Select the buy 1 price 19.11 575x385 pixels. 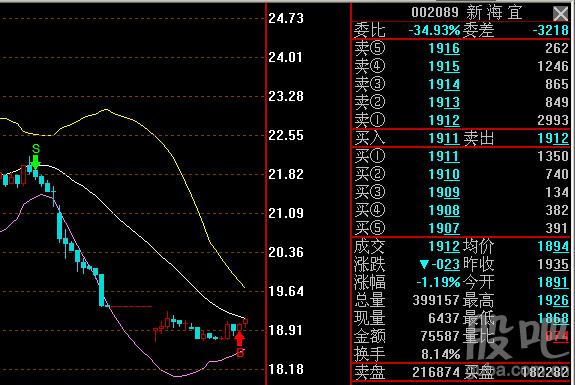[444, 157]
